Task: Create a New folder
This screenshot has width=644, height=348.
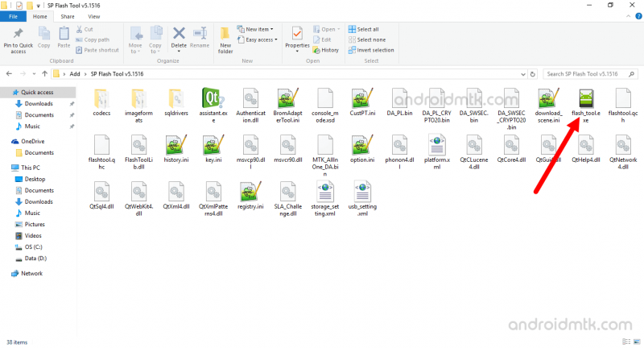Action: (x=225, y=40)
